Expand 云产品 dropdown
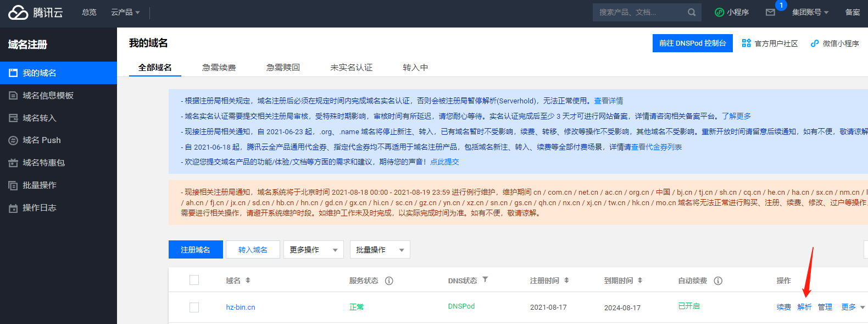This screenshot has width=868, height=324. click(125, 12)
